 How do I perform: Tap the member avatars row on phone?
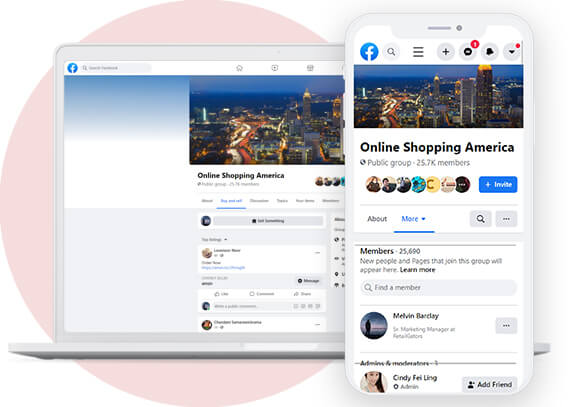tap(418, 184)
